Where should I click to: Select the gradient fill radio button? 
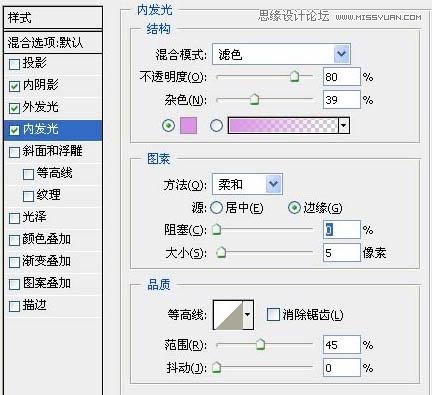216,126
